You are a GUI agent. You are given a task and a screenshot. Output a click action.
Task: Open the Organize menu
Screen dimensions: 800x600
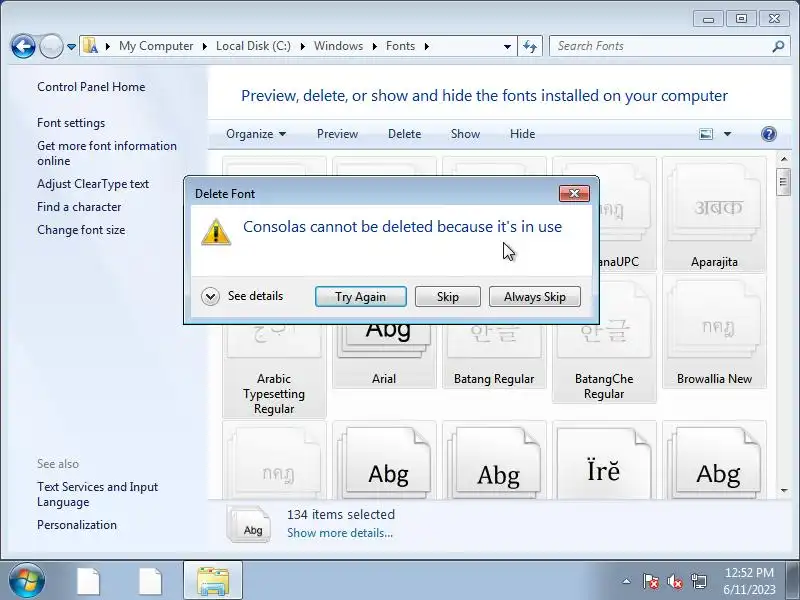pyautogui.click(x=256, y=134)
